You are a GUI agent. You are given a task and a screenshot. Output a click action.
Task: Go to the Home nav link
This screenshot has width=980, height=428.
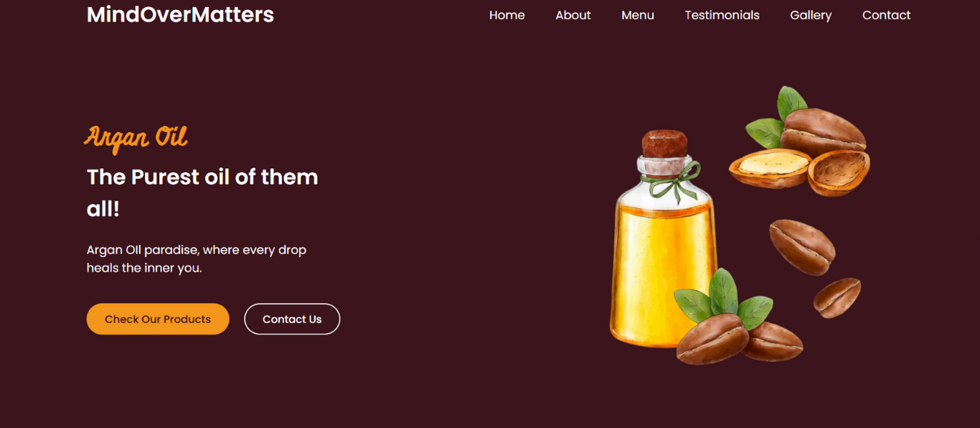click(507, 15)
